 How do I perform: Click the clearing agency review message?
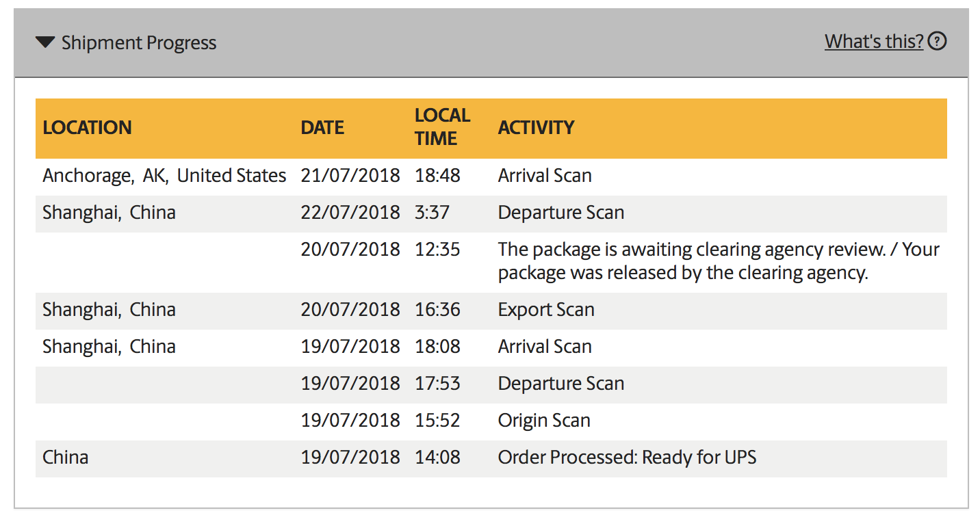[719, 261]
